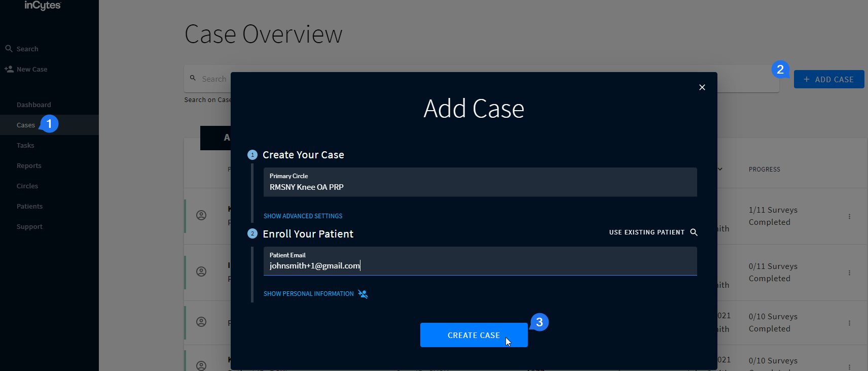
Task: Expand Show Personal Information section
Action: 308,294
